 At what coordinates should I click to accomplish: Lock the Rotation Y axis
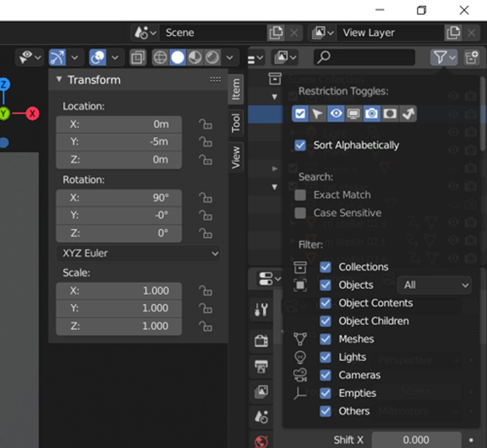tap(205, 215)
